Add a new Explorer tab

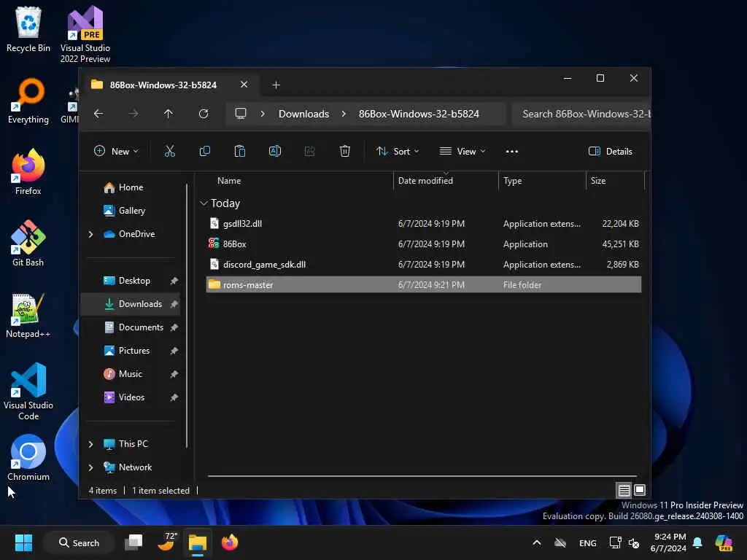coord(276,85)
